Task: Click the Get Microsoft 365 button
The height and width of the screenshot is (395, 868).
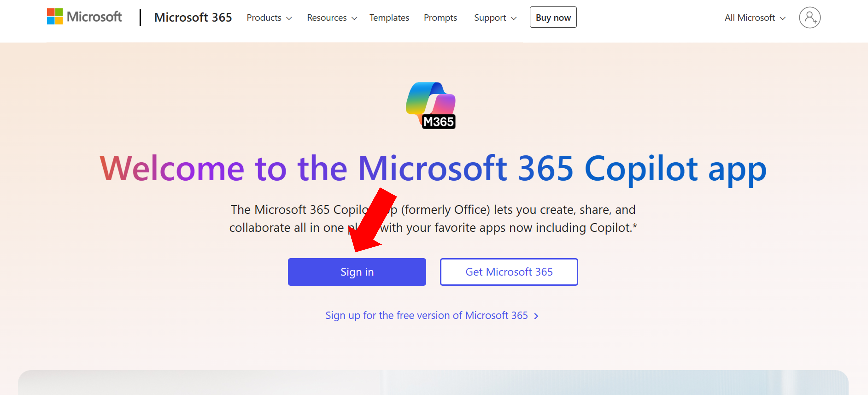Action: [508, 272]
